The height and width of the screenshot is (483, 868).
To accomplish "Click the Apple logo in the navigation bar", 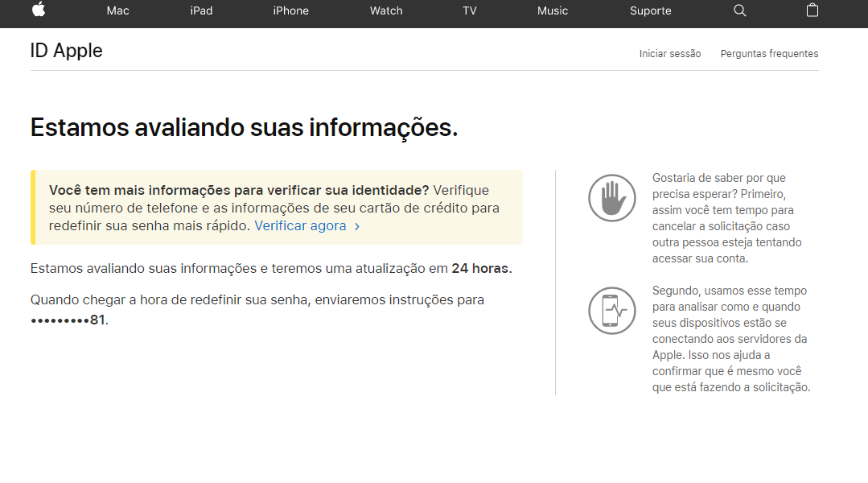I will tap(39, 10).
